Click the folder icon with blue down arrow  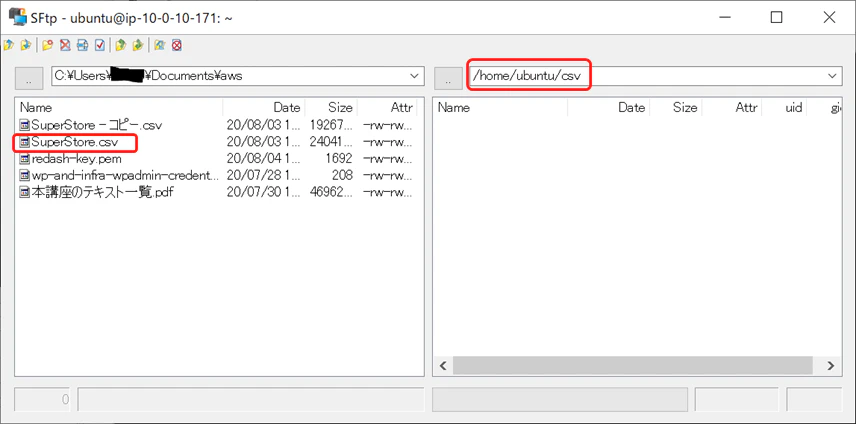click(26, 45)
